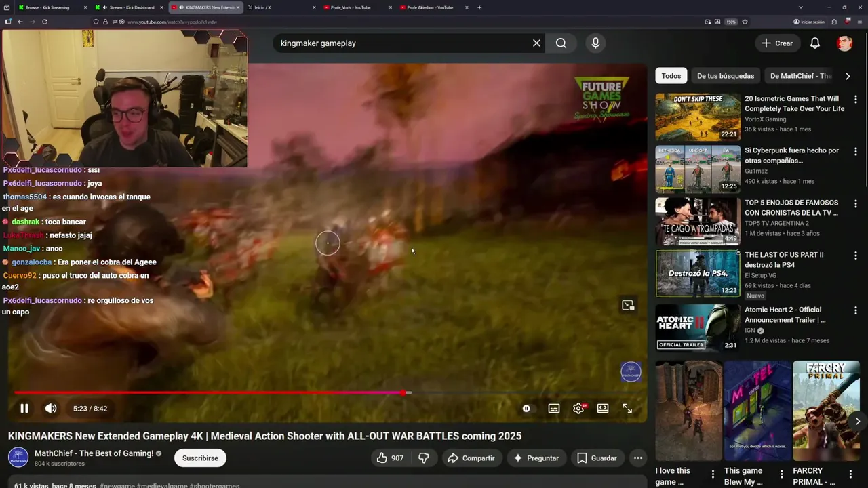Open '20 Isometric Games' video thumbnail
Screen dimensions: 868x488
698,117
